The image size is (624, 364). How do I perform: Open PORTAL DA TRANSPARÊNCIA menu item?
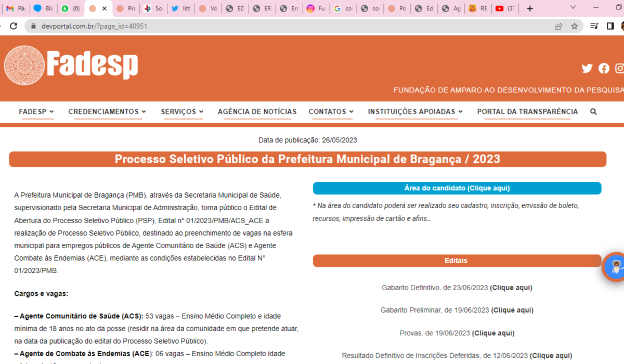527,112
